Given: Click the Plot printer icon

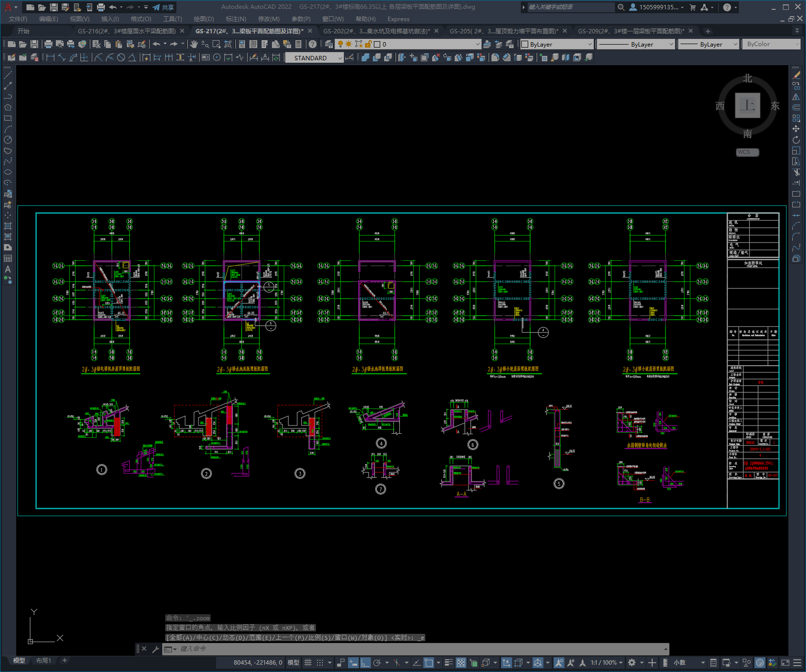Looking at the screenshot, I should [x=49, y=44].
